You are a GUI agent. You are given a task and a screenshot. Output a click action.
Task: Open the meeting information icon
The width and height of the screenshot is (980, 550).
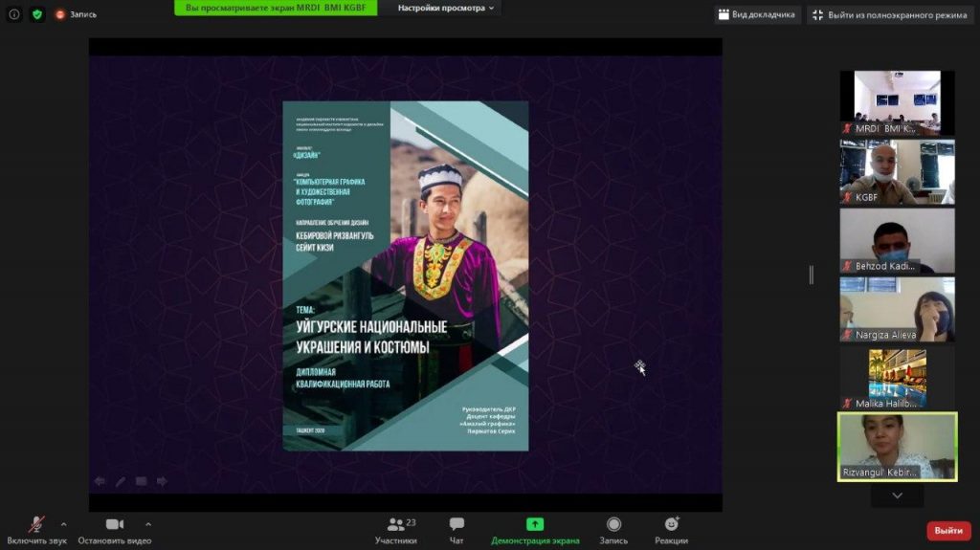(x=14, y=14)
